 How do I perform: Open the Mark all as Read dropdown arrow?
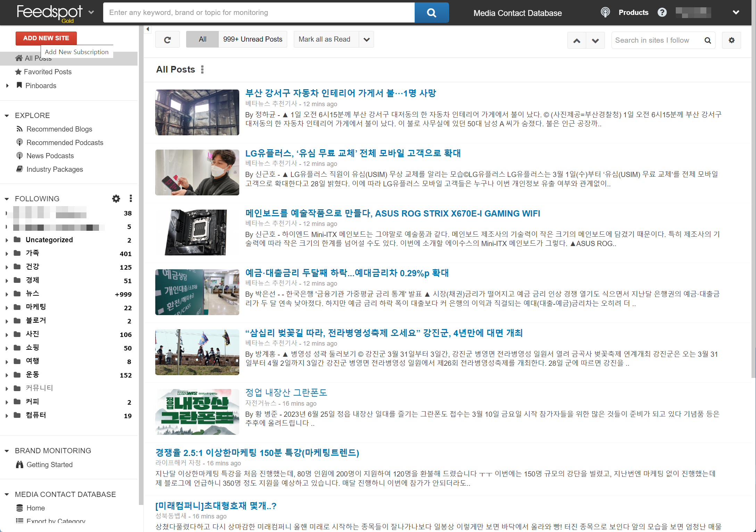pyautogui.click(x=366, y=40)
